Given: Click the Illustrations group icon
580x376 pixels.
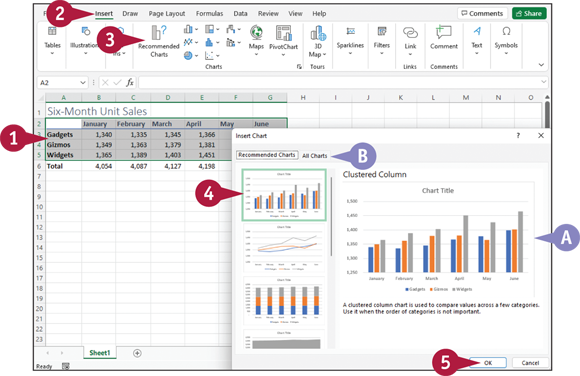Looking at the screenshot, I should click(85, 32).
